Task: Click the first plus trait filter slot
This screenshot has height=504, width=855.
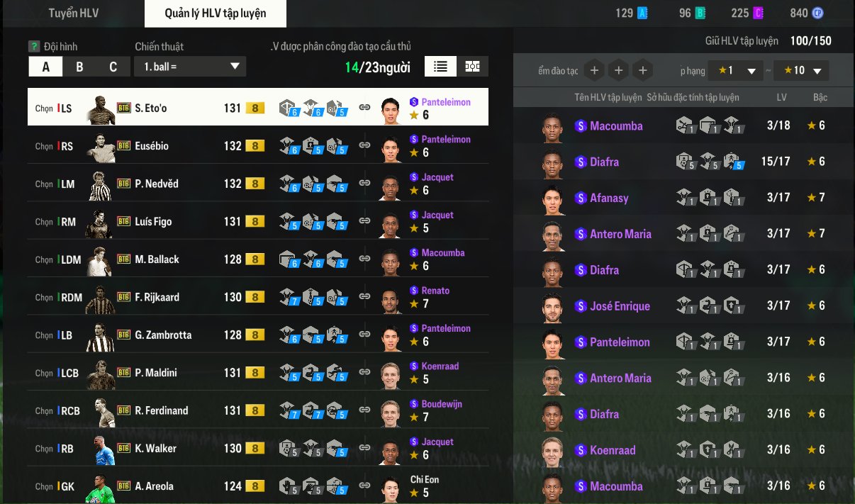Action: 594,70
